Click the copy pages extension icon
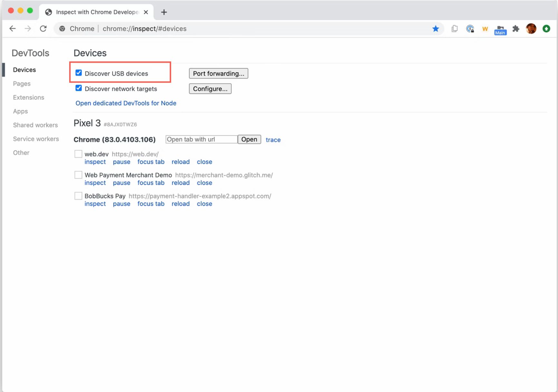558x392 pixels. 455,29
